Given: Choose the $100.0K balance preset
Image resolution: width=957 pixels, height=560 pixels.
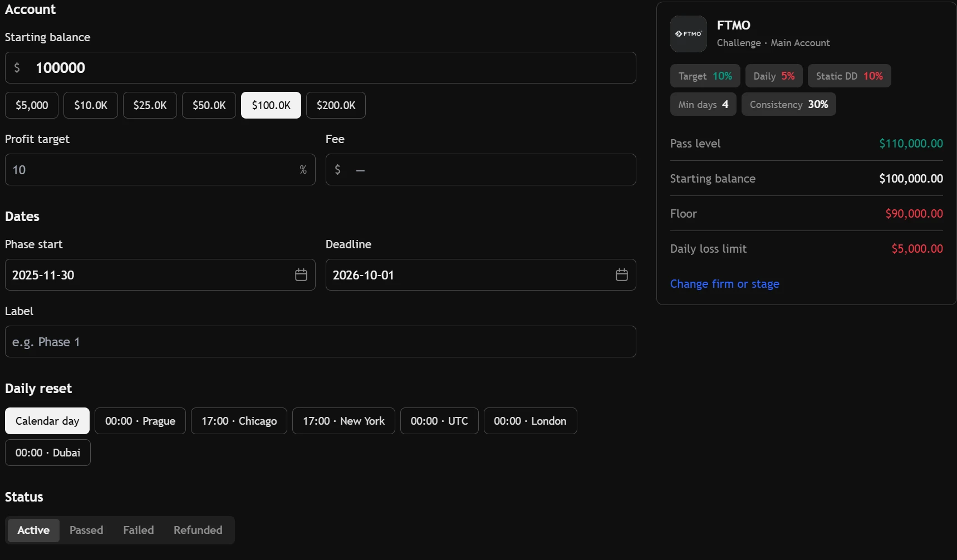Looking at the screenshot, I should click(x=271, y=105).
